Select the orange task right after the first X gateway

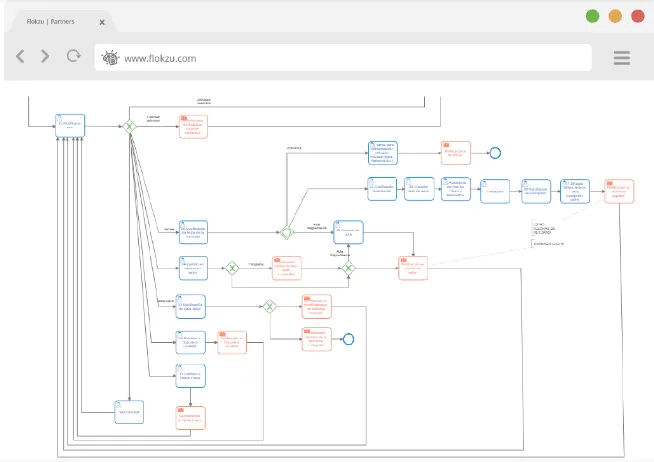tap(194, 127)
